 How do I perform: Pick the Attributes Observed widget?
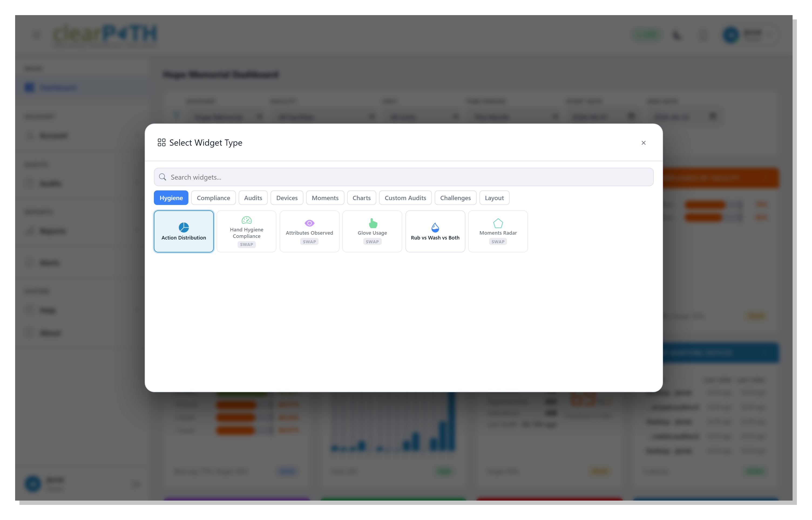[309, 231]
